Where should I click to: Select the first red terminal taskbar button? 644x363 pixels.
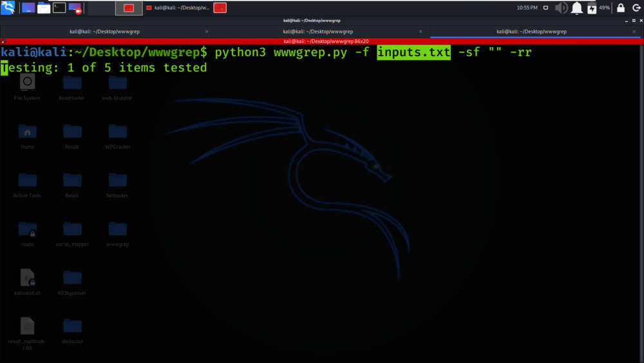pyautogui.click(x=129, y=8)
